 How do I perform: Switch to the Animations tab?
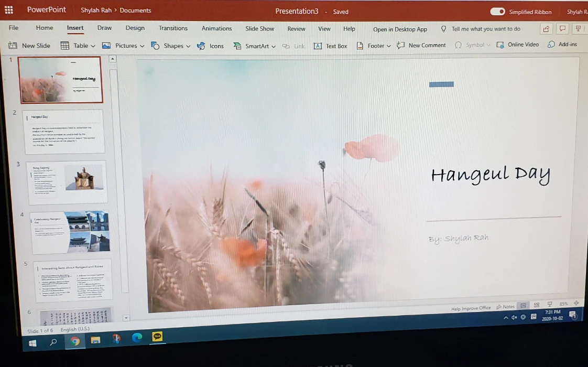pos(217,28)
